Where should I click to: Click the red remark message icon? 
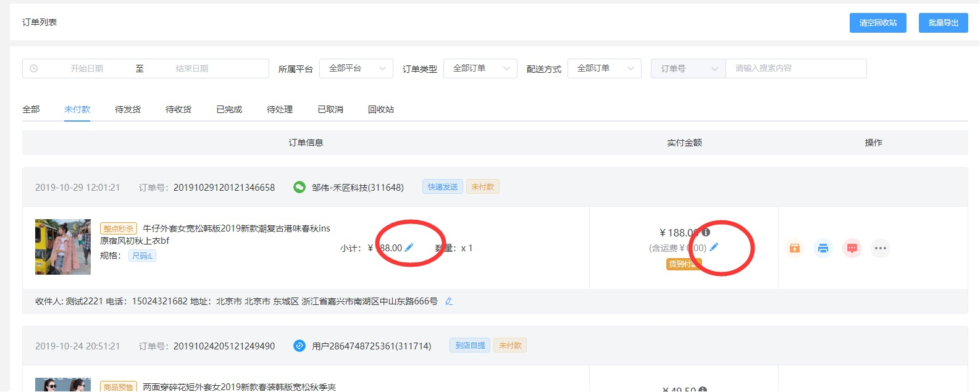pyautogui.click(x=852, y=248)
